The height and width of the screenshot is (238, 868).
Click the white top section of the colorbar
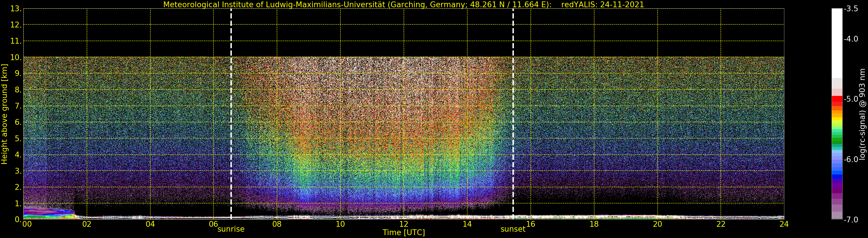pyautogui.click(x=837, y=40)
